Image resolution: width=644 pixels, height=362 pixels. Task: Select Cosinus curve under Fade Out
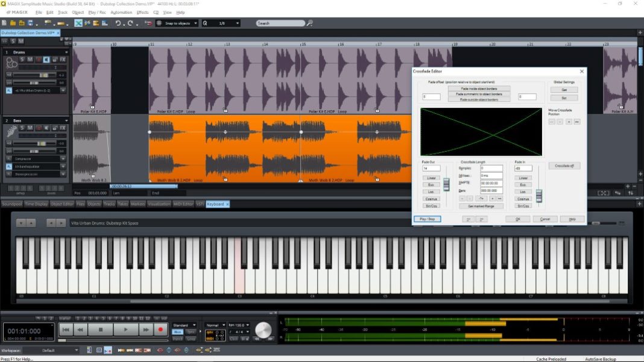point(431,199)
